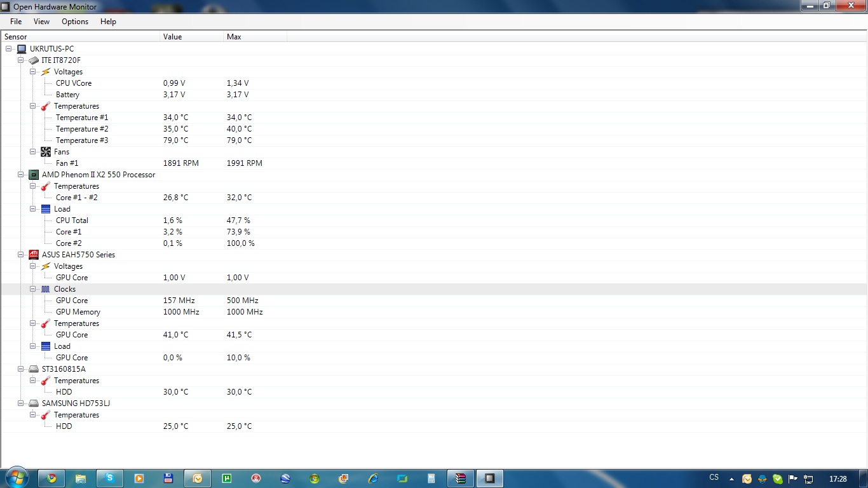This screenshot has height=488, width=868.
Task: Click the ATI logo icon for ASUS EAH5750
Action: pyautogui.click(x=34, y=255)
